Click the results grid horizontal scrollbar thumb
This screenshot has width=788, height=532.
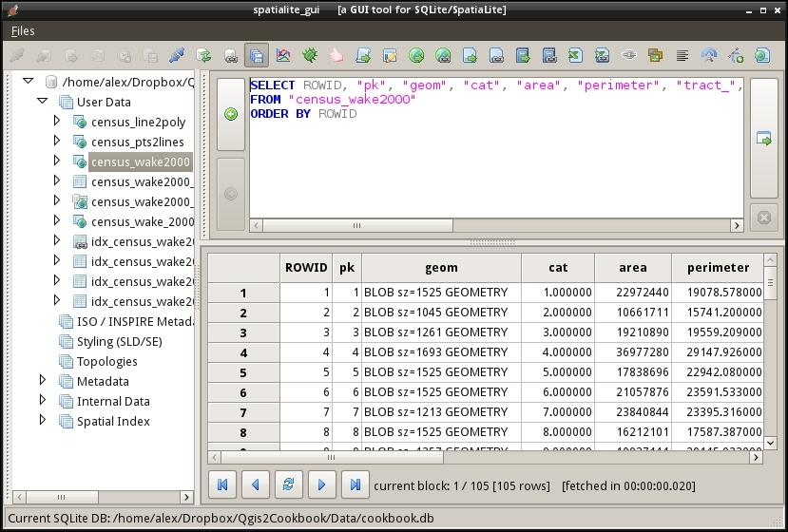pos(332,457)
